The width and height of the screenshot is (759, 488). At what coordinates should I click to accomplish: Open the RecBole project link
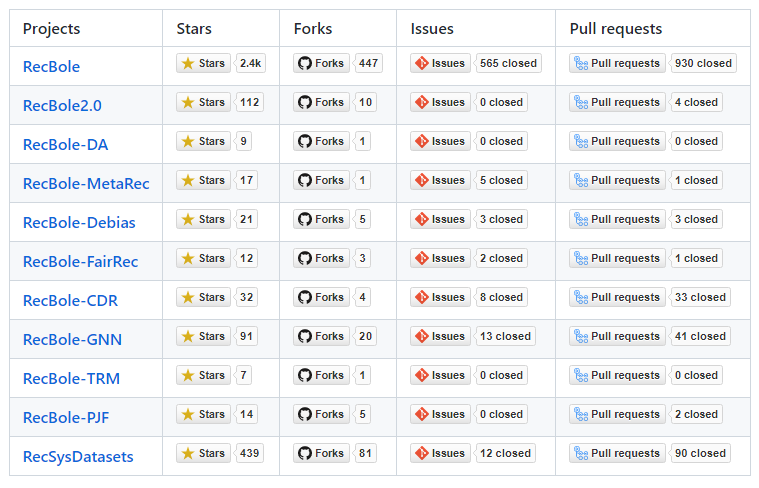click(x=51, y=67)
